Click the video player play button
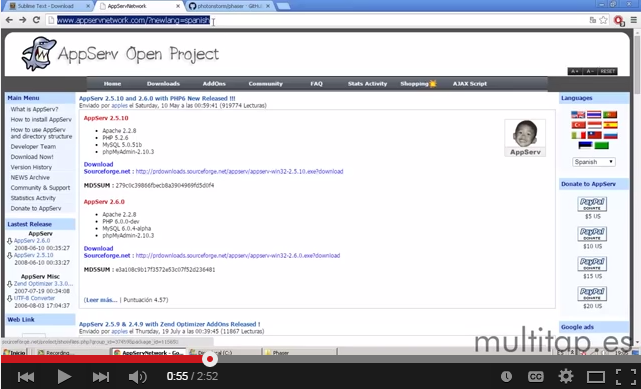Viewport: 641px width, 389px height. 64,376
